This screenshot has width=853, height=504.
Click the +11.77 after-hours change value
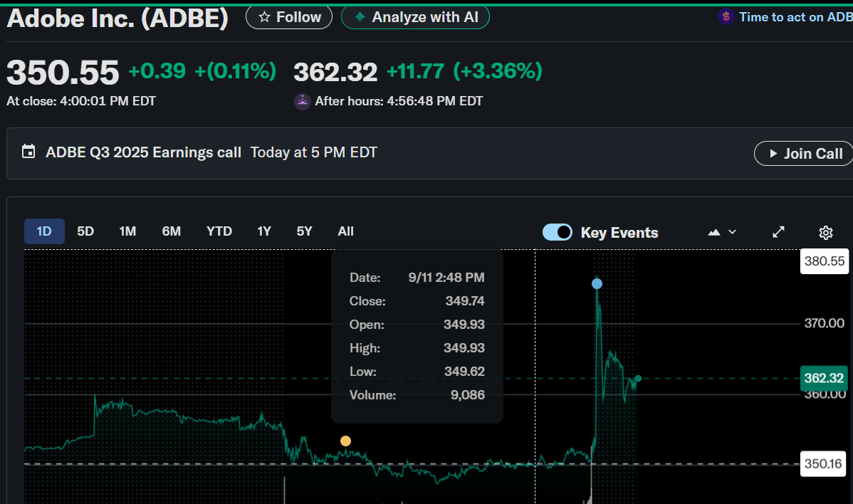[415, 71]
